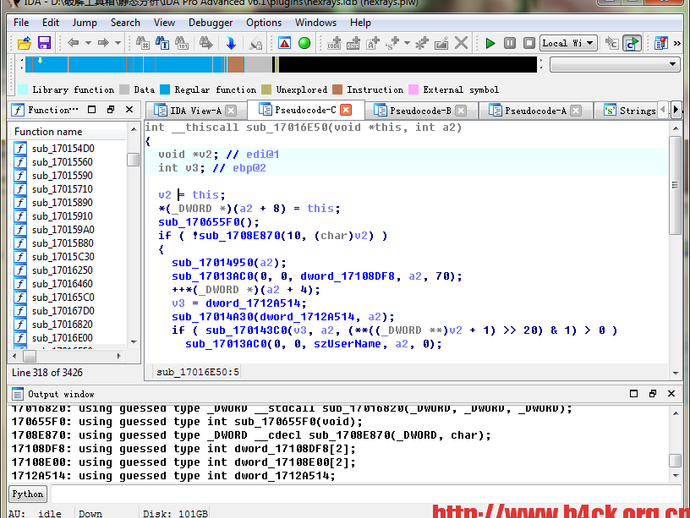This screenshot has width=690, height=518.
Task: Click the search-next binoculars icon
Action: pos(206,43)
